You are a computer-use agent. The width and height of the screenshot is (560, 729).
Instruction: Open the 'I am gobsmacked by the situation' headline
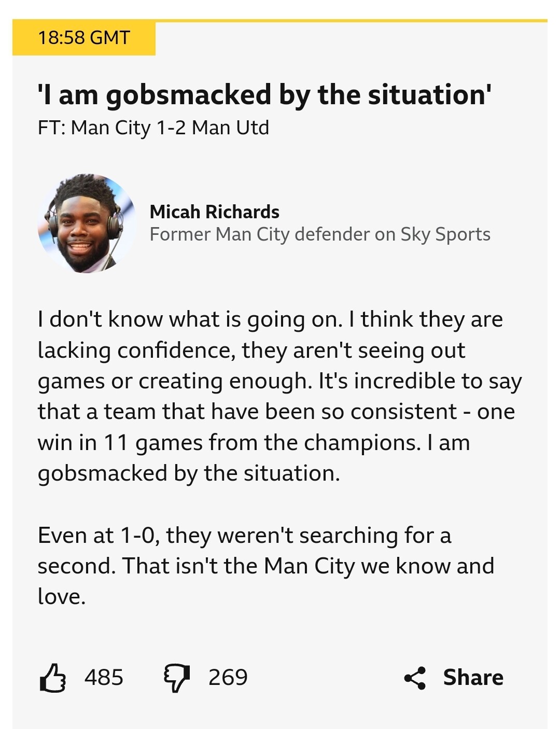(x=264, y=95)
